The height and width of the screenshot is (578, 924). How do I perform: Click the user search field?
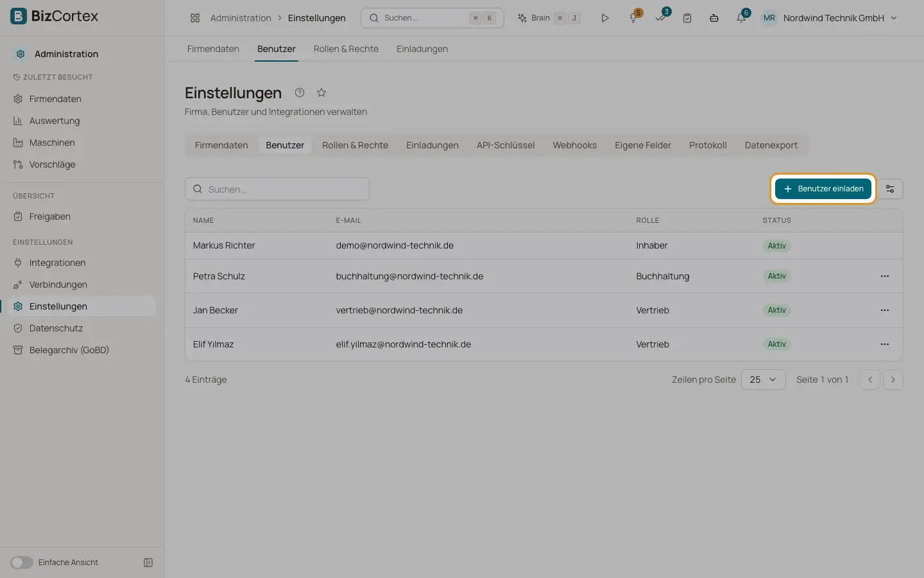(277, 189)
